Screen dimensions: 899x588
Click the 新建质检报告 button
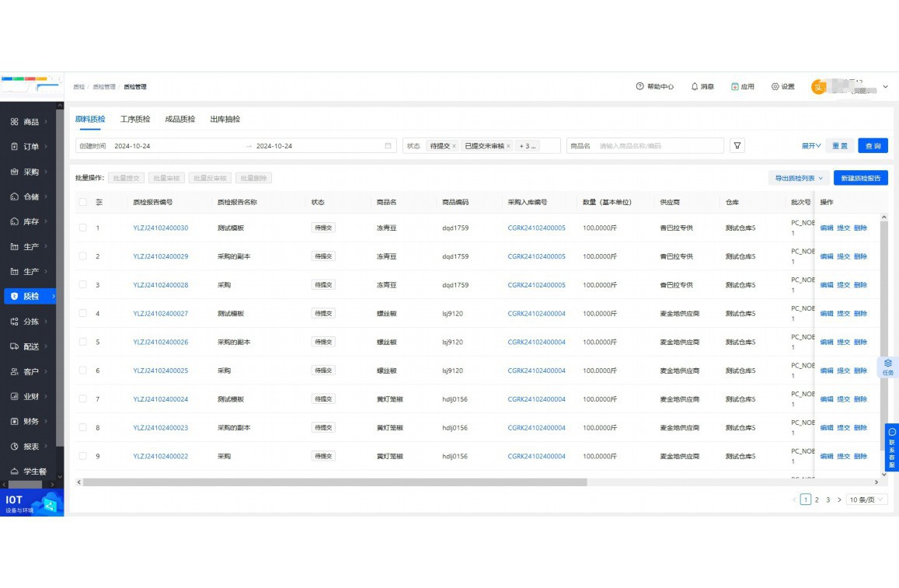pos(860,178)
